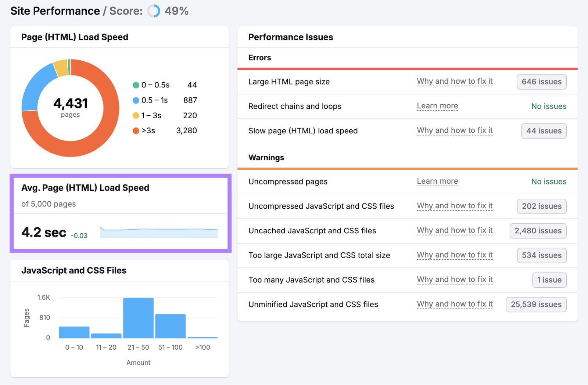Select the yellow 1–3s legend dot
588x385 pixels.
(135, 115)
